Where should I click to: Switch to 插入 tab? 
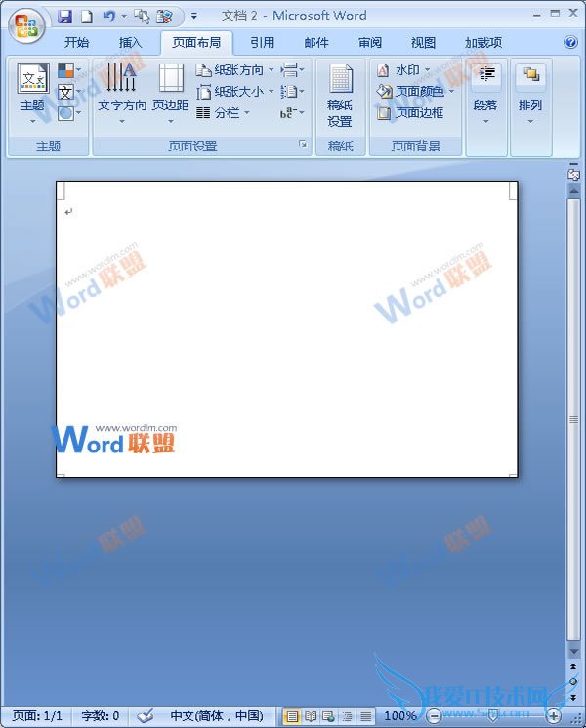tap(130, 43)
